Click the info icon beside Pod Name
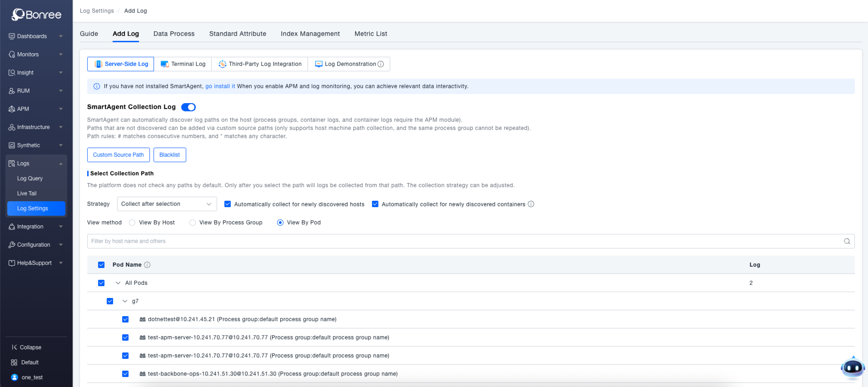868x387 pixels. click(147, 265)
